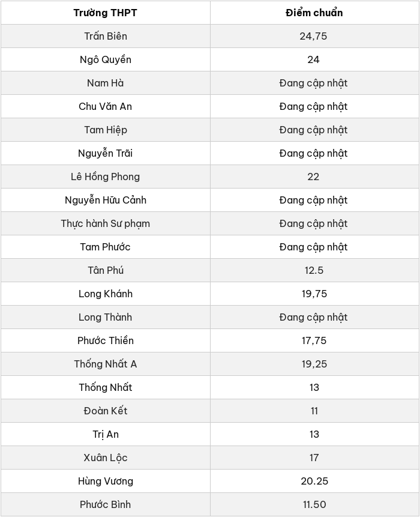The image size is (420, 517).
Task: Select the Tam Hiệp school cell
Action: [x=106, y=130]
